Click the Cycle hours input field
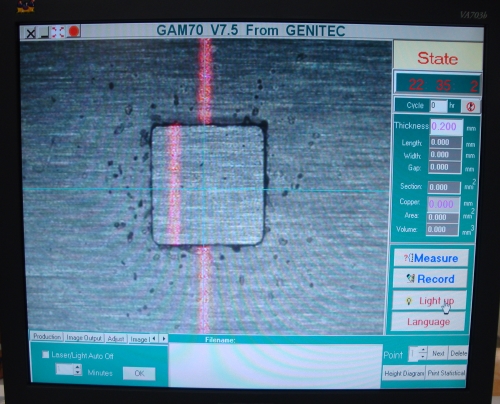Screen dimensions: 500x404 click(x=439, y=106)
